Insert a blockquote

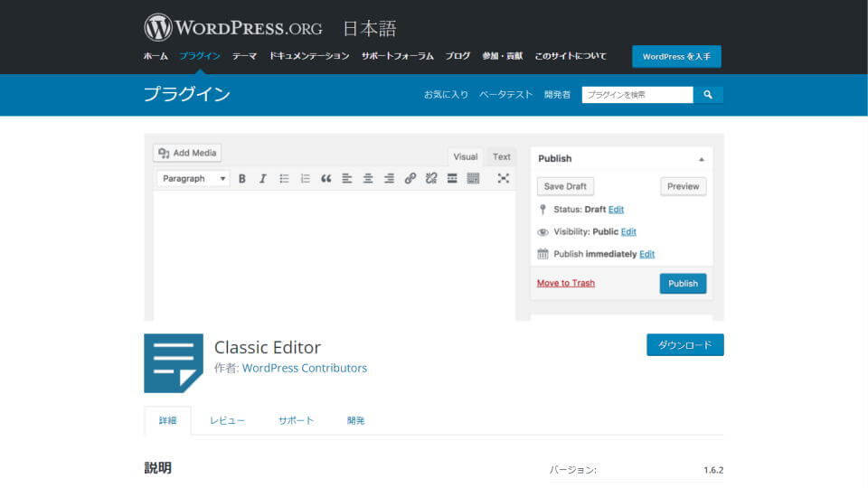[x=326, y=179]
